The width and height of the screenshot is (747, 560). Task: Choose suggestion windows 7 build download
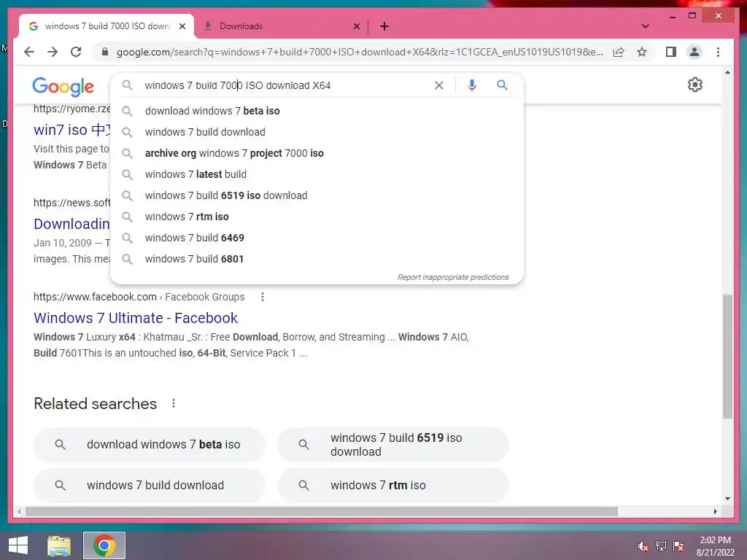(x=317, y=132)
